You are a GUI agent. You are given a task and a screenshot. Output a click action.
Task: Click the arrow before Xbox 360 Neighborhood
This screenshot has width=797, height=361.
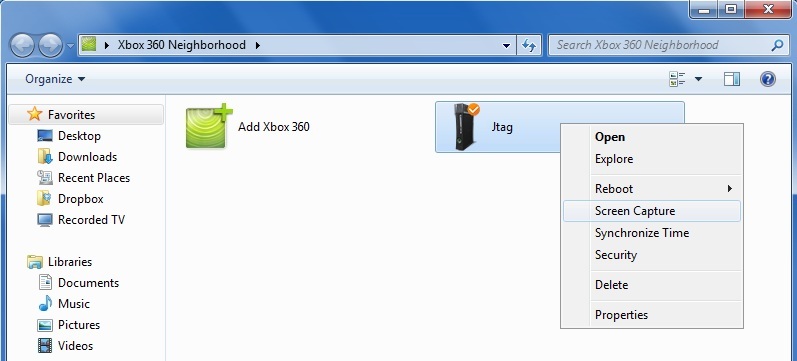(x=107, y=45)
